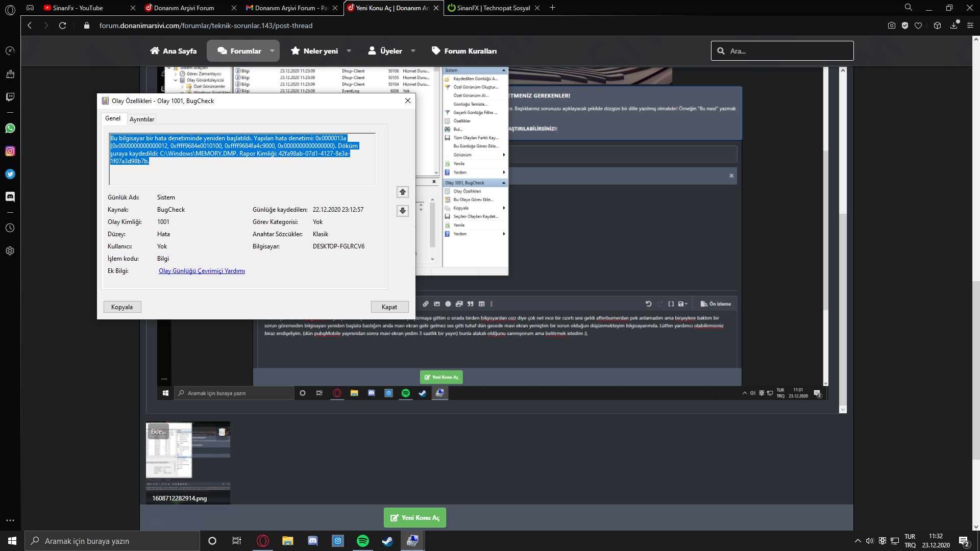This screenshot has width=980, height=551.
Task: Show hidden system tray icons
Action: (857, 541)
